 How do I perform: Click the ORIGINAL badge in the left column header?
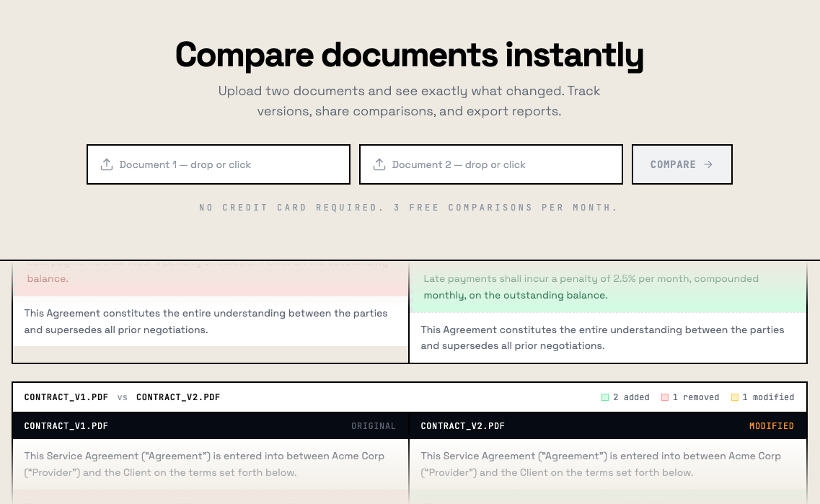[374, 426]
